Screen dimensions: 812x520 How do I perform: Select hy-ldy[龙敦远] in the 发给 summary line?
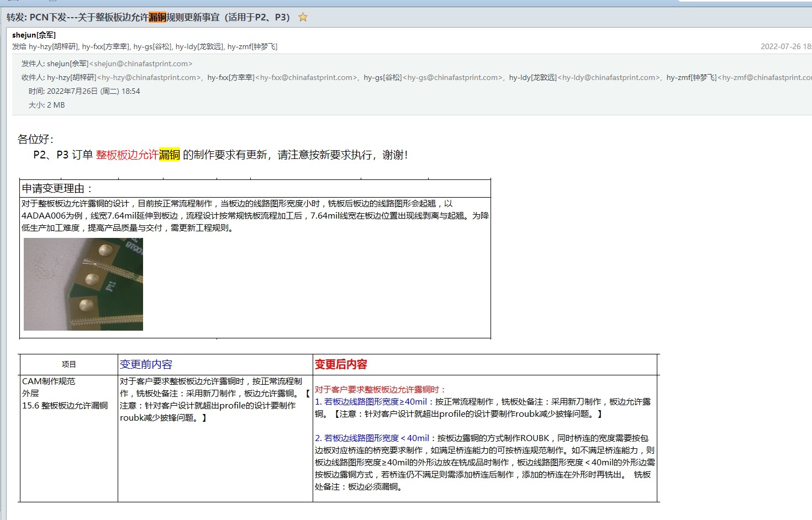pyautogui.click(x=199, y=46)
